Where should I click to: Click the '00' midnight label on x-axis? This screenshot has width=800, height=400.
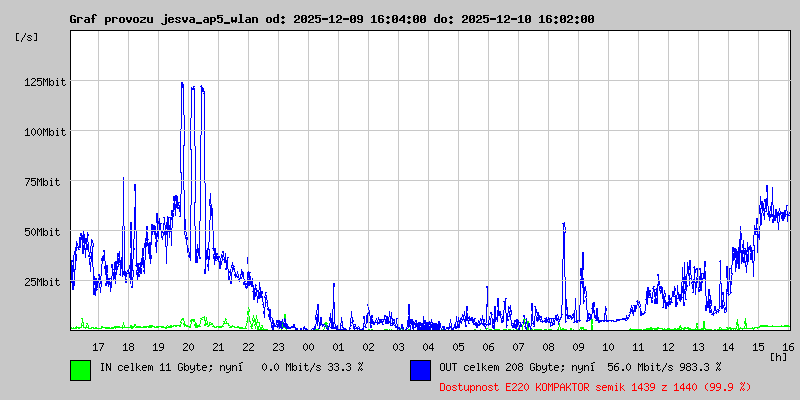308,347
